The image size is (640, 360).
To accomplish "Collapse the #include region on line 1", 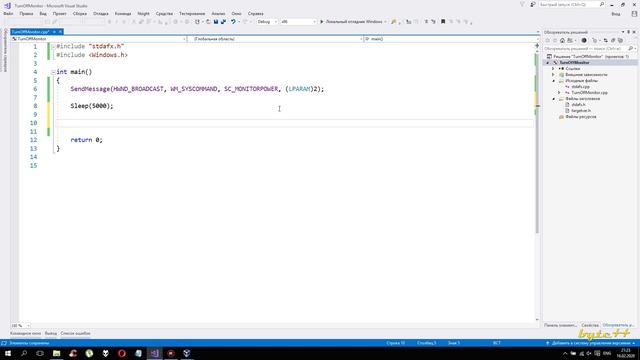I will pyautogui.click(x=53, y=47).
